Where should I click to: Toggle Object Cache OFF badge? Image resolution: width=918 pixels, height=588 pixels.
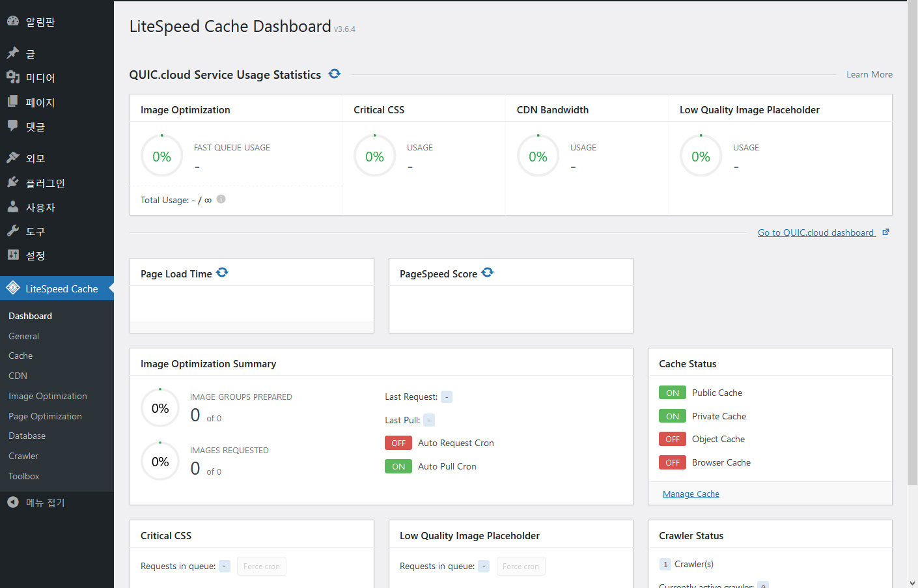pos(673,439)
